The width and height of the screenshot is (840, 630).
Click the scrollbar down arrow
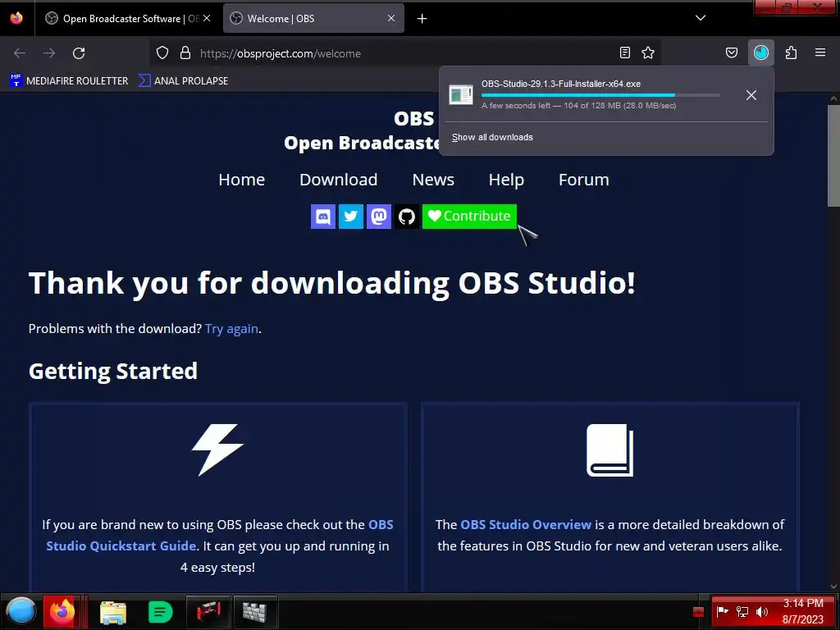click(833, 587)
